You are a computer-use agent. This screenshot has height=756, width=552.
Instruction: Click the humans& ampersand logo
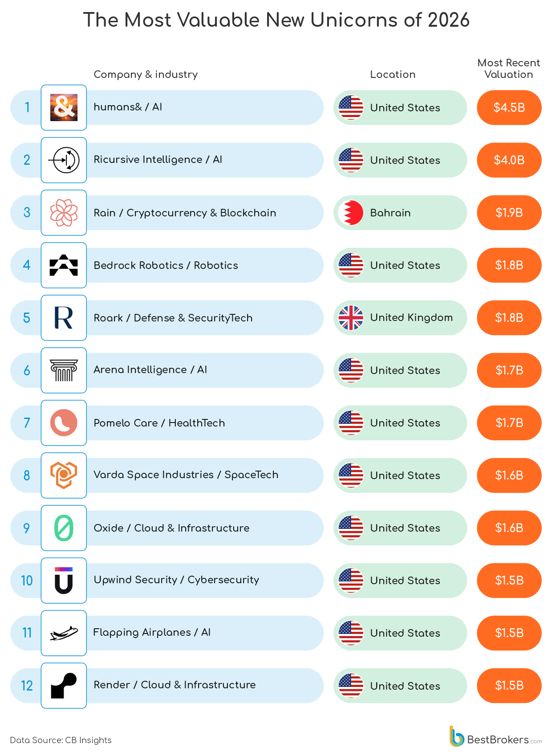tap(64, 107)
